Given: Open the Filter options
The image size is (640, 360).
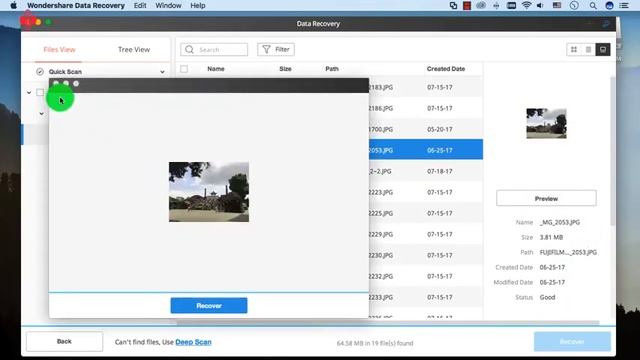Looking at the screenshot, I should pos(276,49).
